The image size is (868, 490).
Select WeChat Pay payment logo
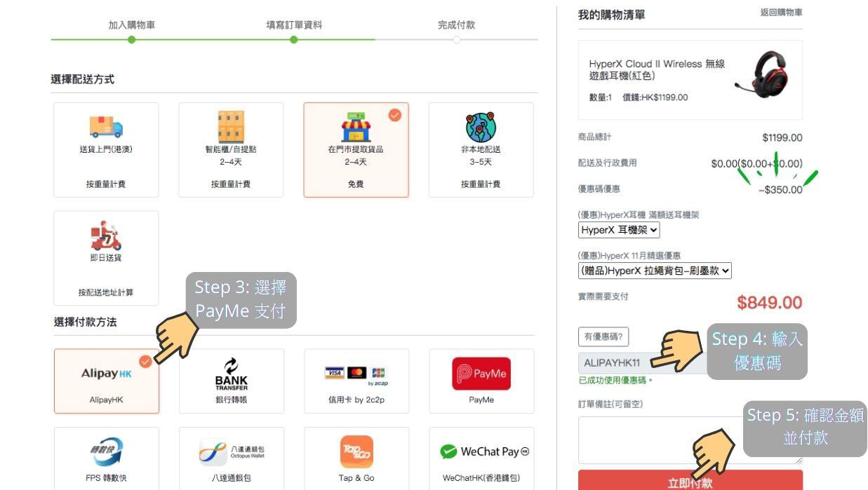[x=484, y=452]
